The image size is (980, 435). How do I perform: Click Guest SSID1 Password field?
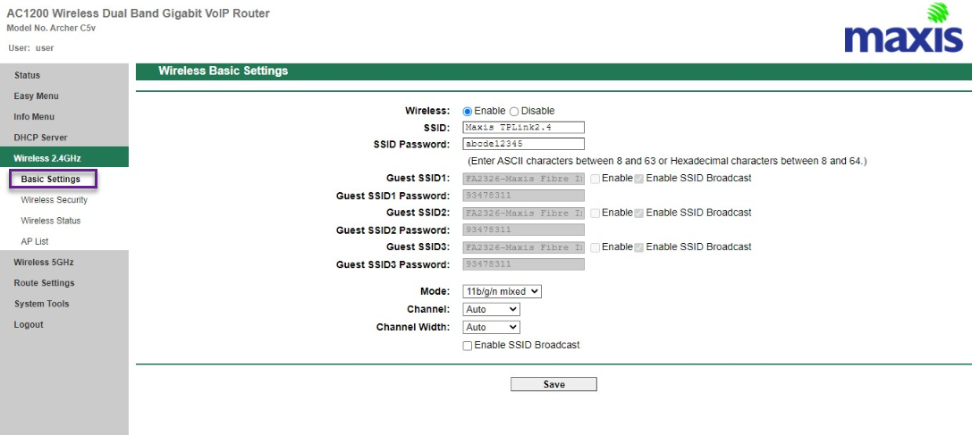(x=524, y=196)
